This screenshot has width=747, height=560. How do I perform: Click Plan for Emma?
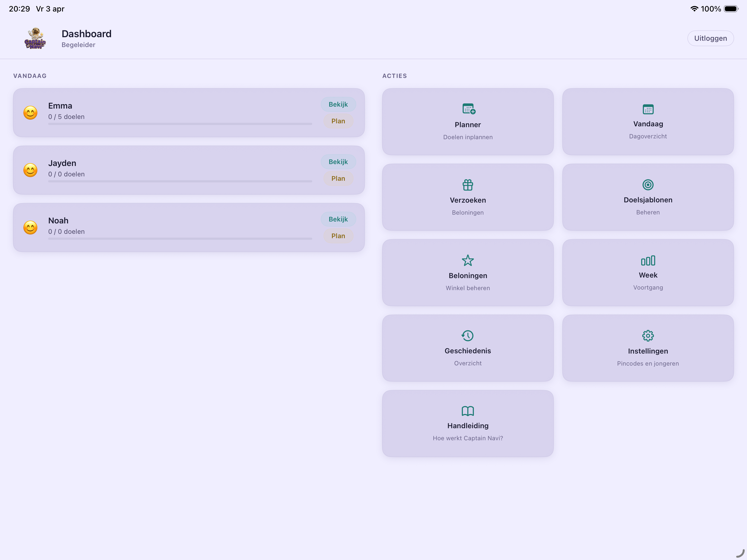point(338,121)
